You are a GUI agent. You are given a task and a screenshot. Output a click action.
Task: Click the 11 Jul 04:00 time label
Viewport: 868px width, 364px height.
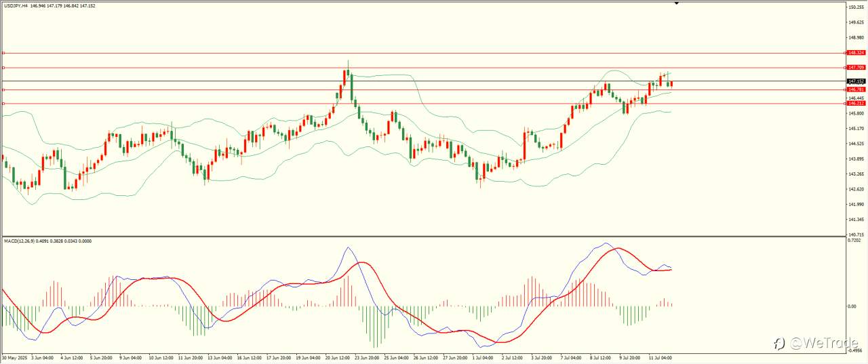tap(660, 357)
